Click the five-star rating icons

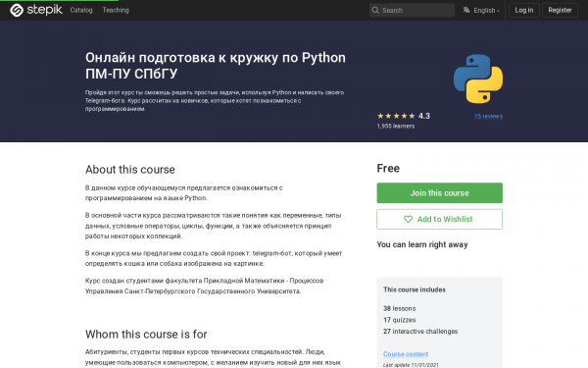396,116
